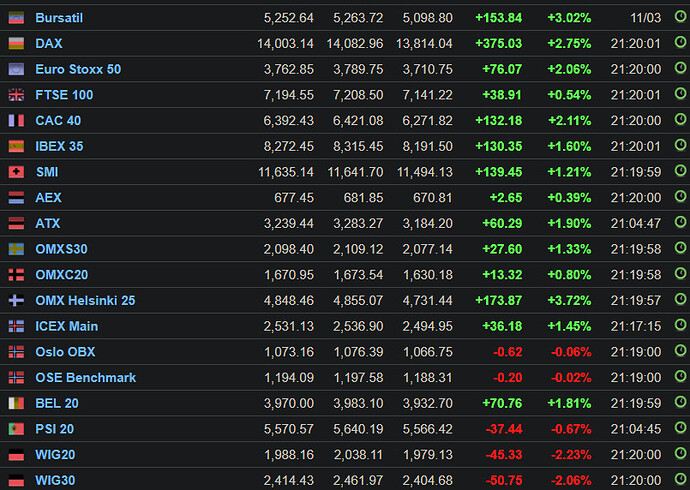690x490 pixels.
Task: Select the Oslo OBX change -0.62
Action: (508, 352)
